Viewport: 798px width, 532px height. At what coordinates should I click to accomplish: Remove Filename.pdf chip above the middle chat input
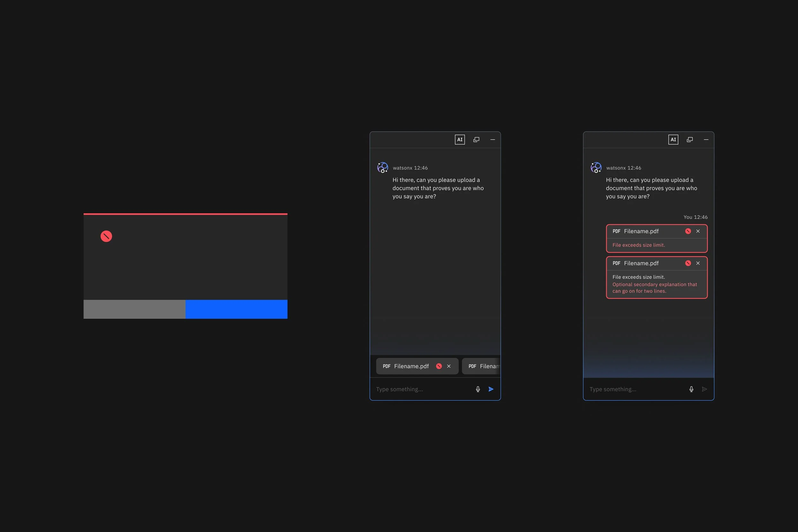pos(449,366)
